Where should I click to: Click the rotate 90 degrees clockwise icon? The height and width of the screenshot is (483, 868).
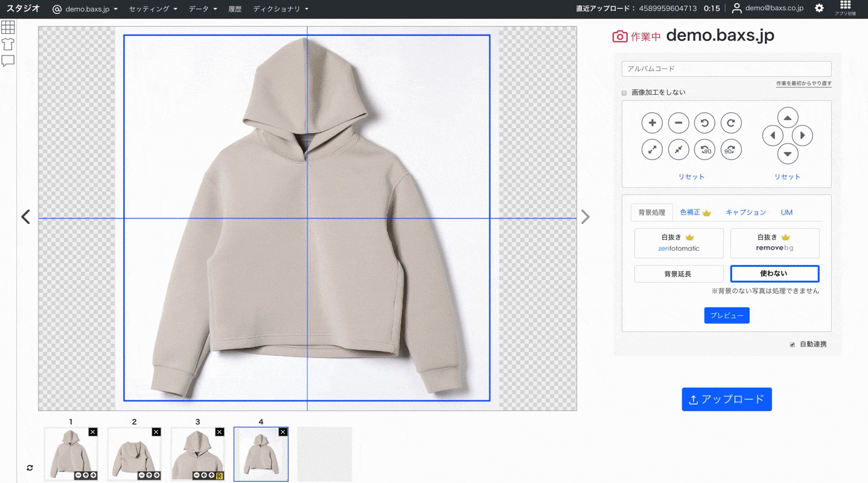click(x=730, y=150)
